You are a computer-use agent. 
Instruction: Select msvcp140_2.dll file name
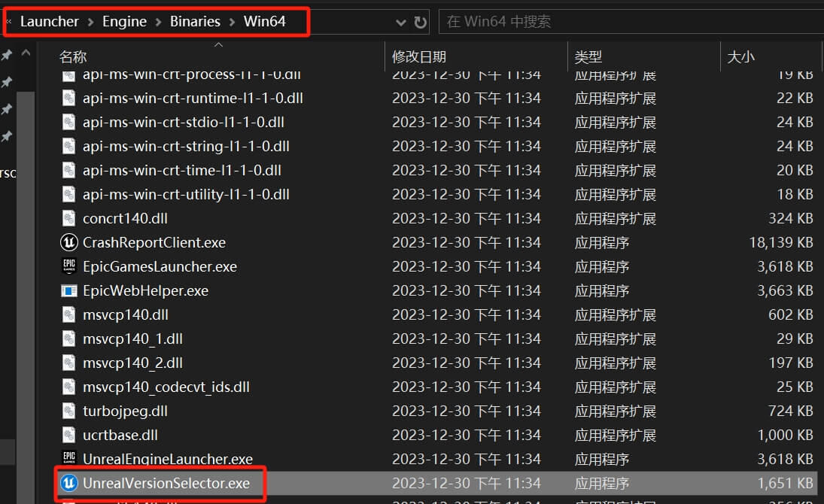pyautogui.click(x=133, y=363)
